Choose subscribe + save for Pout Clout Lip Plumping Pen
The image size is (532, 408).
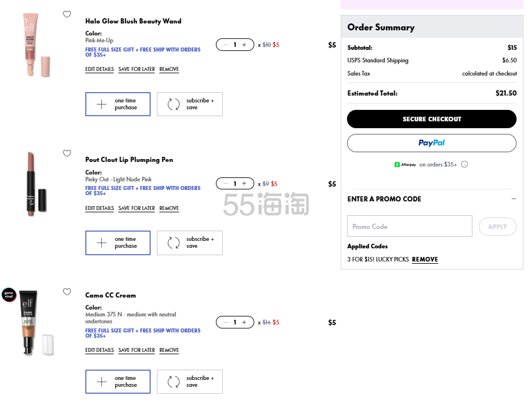[x=190, y=243]
